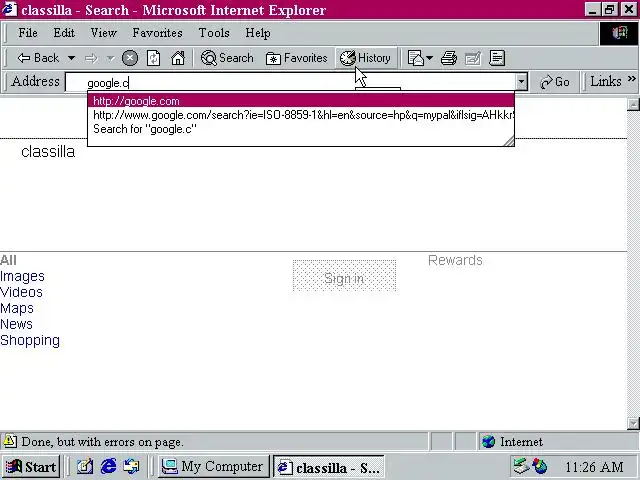The height and width of the screenshot is (480, 640).
Task: Open the Favorites menu
Action: point(157,33)
